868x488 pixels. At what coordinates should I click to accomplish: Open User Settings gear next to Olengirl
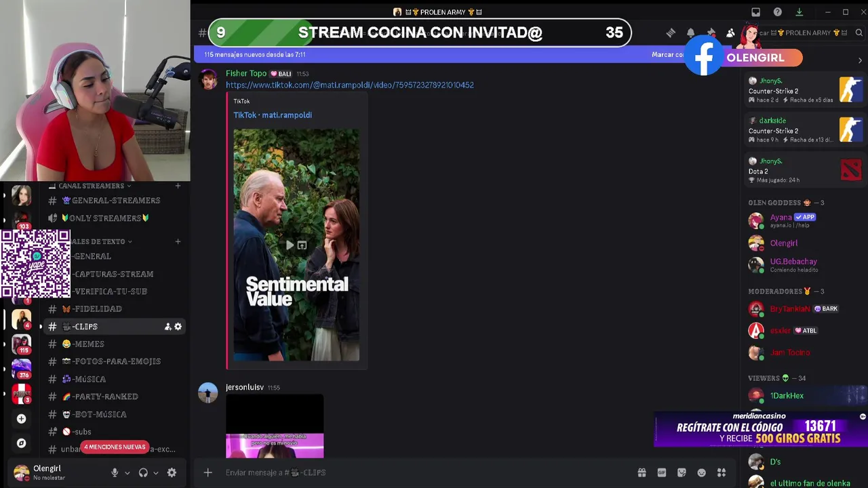172,472
